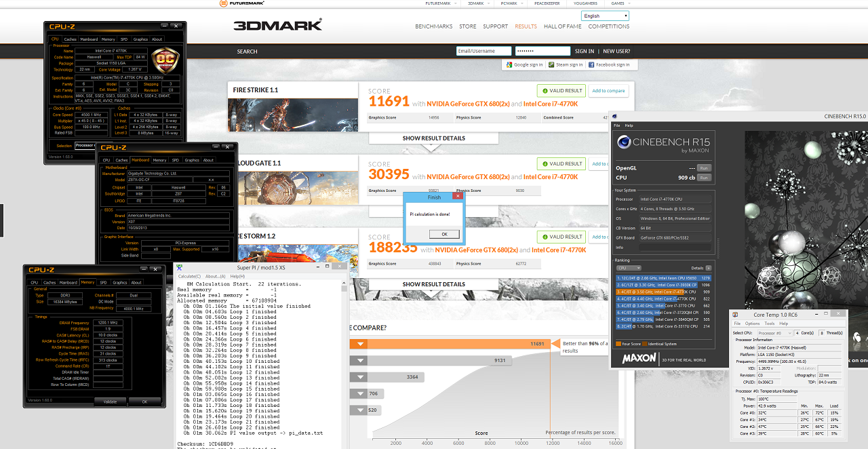This screenshot has height=449, width=868.
Task: Open the website language dropdown showing English
Action: pyautogui.click(x=605, y=16)
